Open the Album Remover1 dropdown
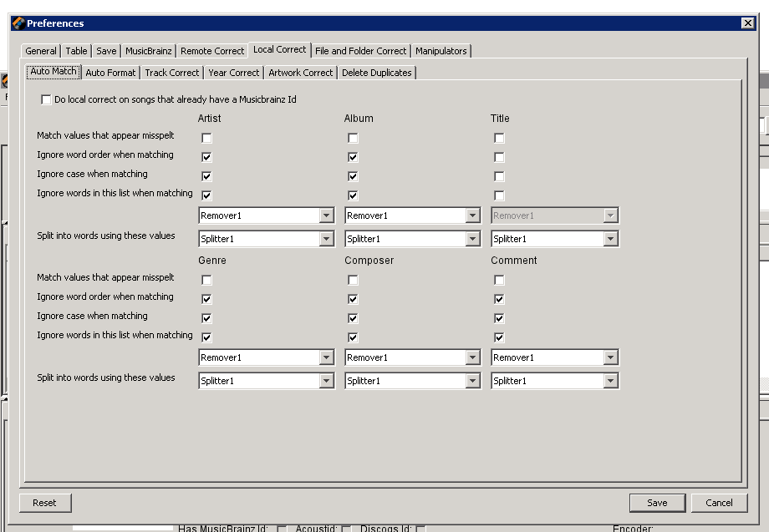The height and width of the screenshot is (532, 769). 412,215
